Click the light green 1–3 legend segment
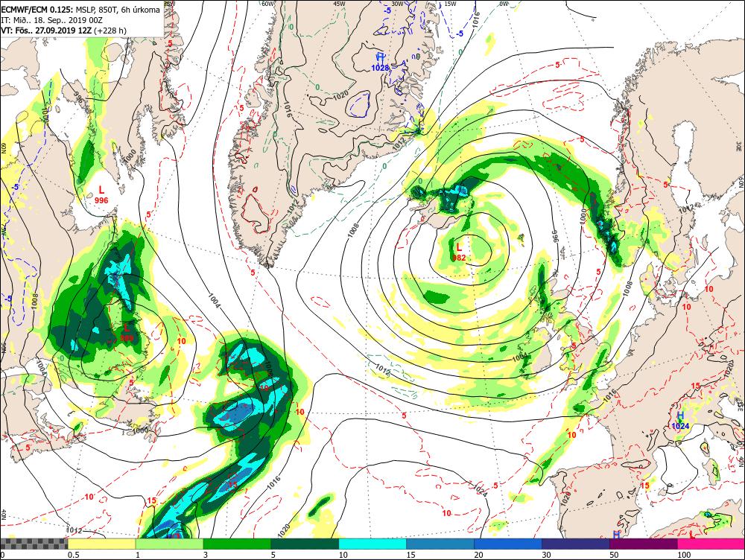The width and height of the screenshot is (745, 560). coord(170,544)
